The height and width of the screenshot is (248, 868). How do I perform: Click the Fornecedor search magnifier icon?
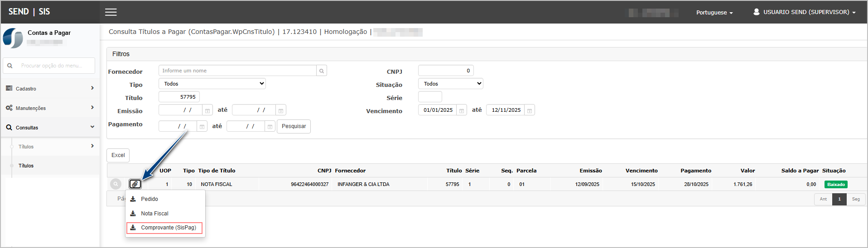[x=322, y=71]
